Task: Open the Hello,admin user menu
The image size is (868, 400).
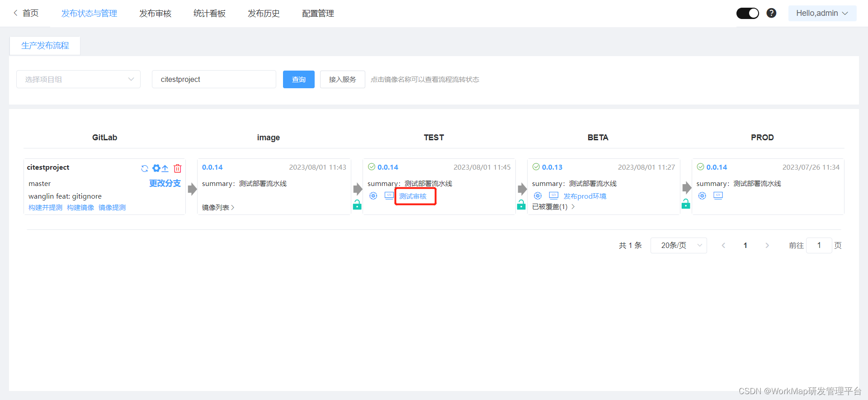Action: (x=822, y=13)
